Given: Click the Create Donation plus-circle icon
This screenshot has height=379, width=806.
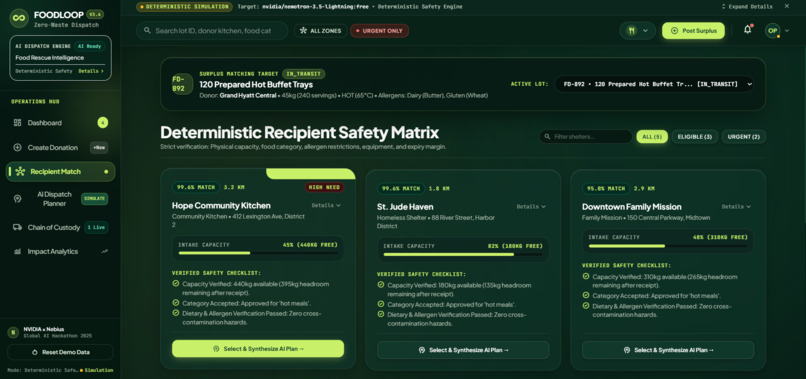Looking at the screenshot, I should (17, 148).
